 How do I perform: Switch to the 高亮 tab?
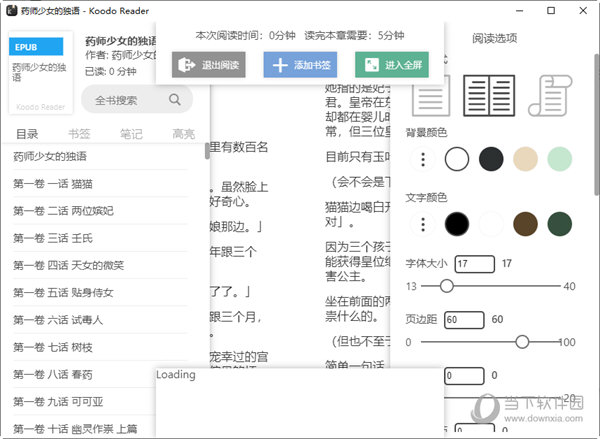pyautogui.click(x=184, y=134)
